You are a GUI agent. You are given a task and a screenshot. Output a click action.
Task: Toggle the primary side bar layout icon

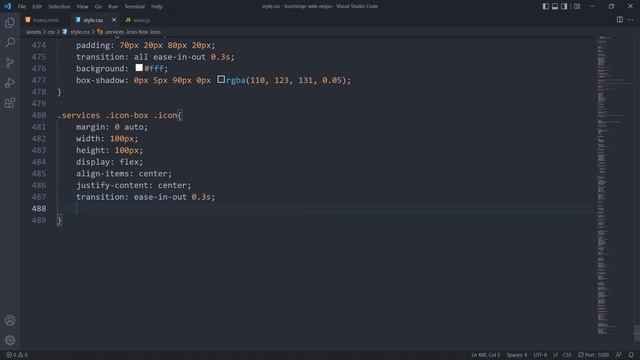click(546, 6)
